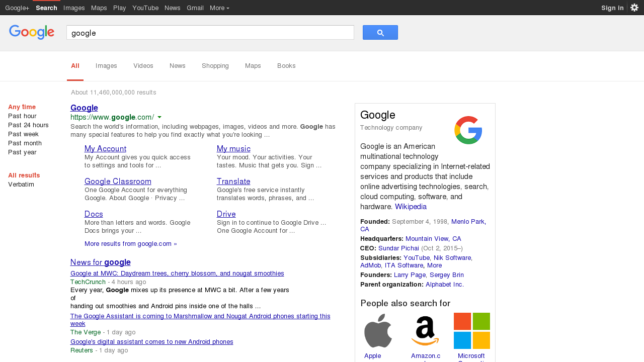
Task: Filter results by Past month
Action: pyautogui.click(x=25, y=143)
